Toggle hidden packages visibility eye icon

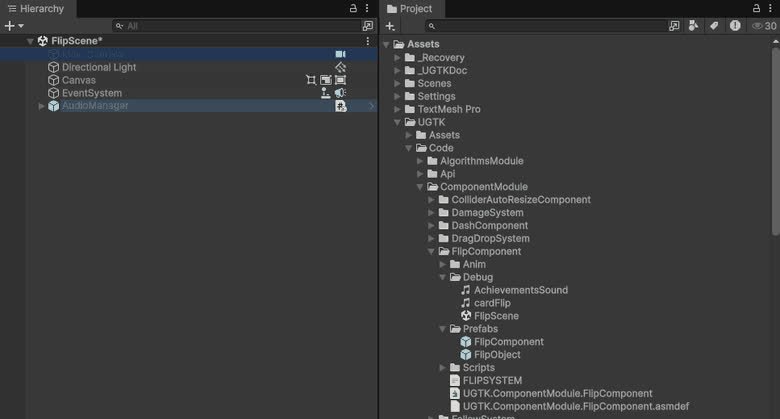tap(764, 26)
